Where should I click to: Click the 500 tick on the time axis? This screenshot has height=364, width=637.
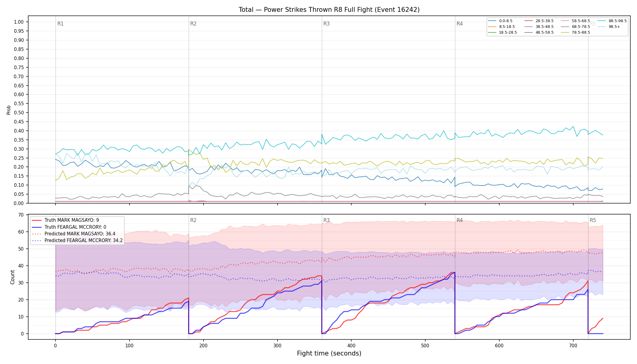(425, 345)
